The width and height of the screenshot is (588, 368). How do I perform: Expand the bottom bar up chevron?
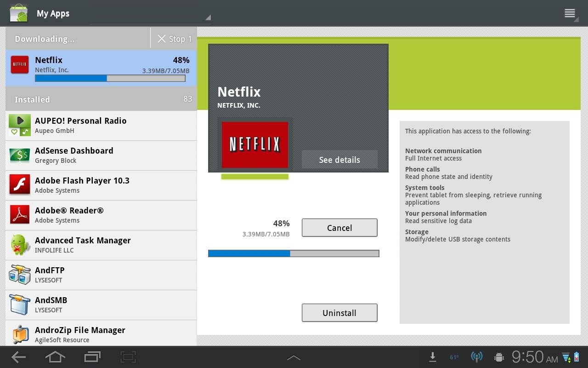294,357
